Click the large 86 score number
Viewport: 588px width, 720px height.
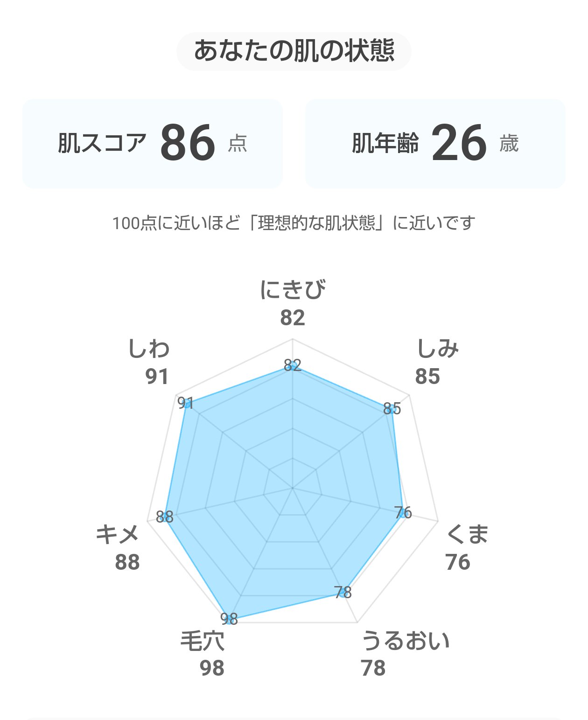pyautogui.click(x=188, y=143)
